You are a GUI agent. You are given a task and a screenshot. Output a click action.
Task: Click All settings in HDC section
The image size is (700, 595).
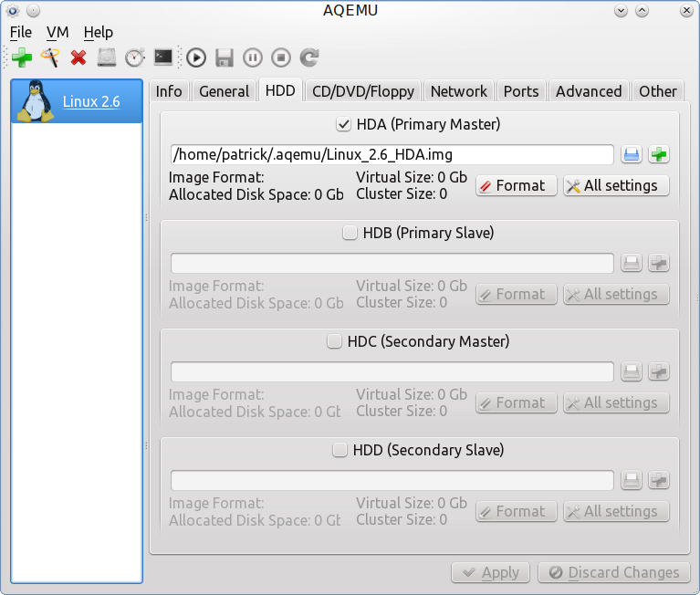click(617, 402)
